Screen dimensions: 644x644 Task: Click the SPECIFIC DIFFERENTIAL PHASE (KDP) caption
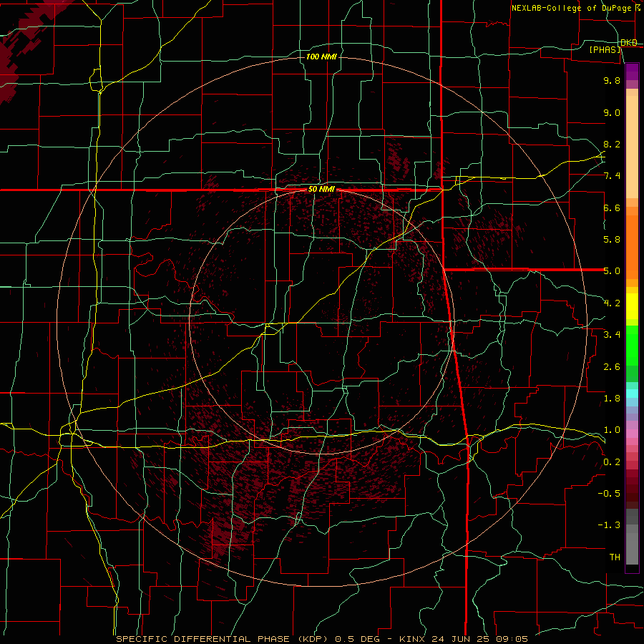pos(224,639)
